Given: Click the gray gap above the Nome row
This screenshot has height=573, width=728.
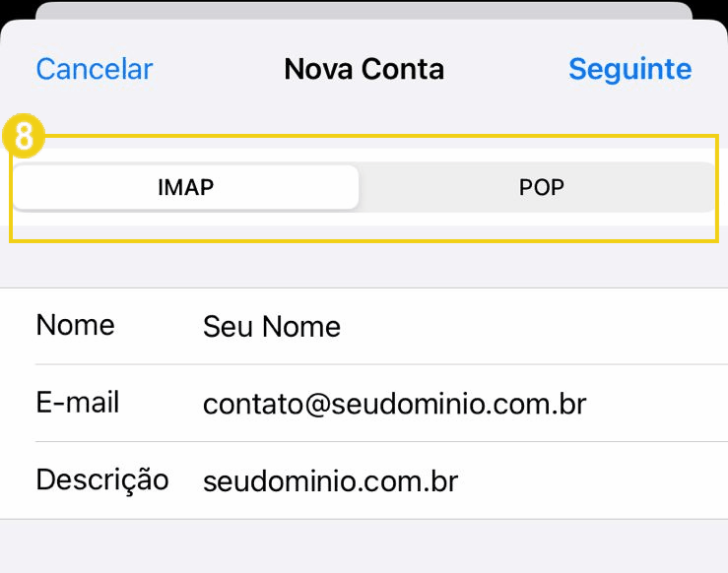Looking at the screenshot, I should click(x=364, y=264).
